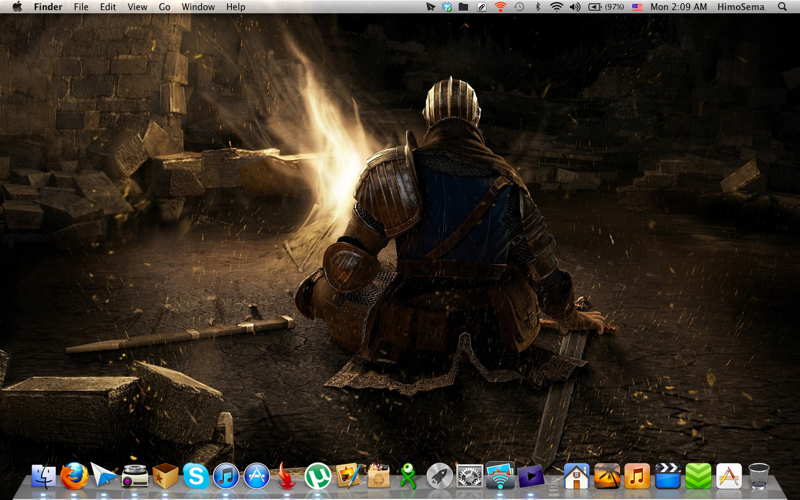The height and width of the screenshot is (500, 800).
Task: Launch uTorrent from the Dock
Action: 318,476
